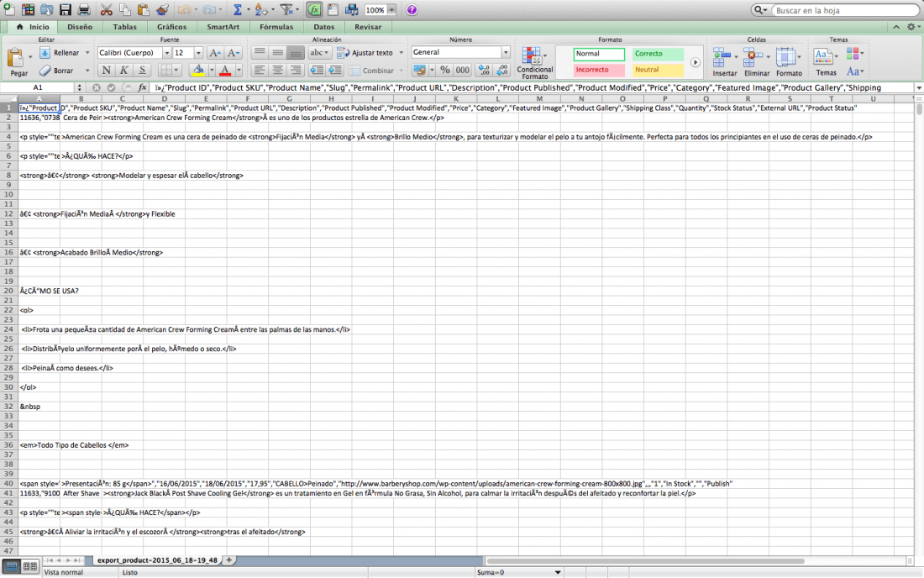Switch to the Datos tab
The height and width of the screenshot is (578, 924).
click(x=323, y=27)
